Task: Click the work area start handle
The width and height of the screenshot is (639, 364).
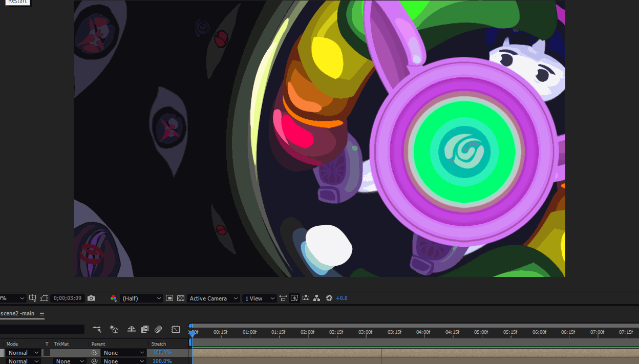Action: click(190, 342)
